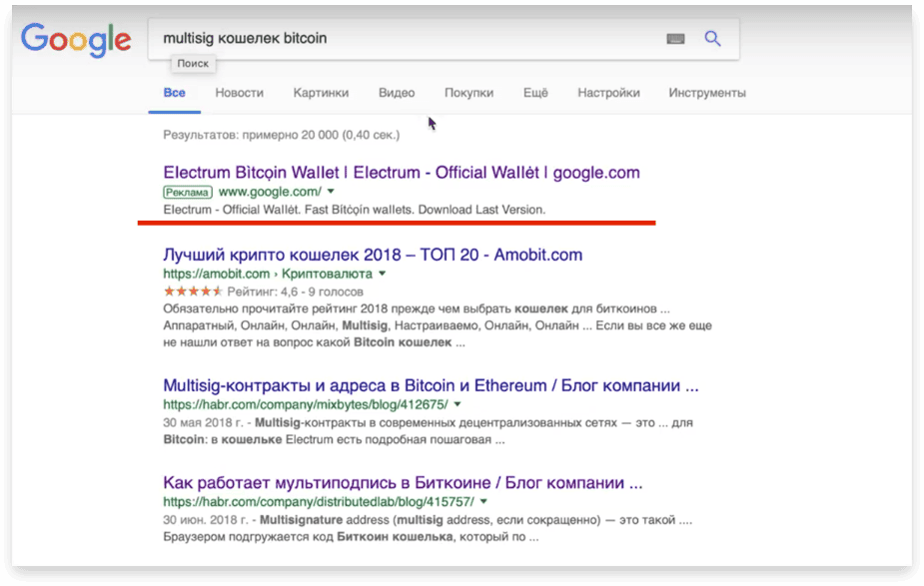The height and width of the screenshot is (586, 924).
Task: Click the habr.com distributedlab blog URL
Action: click(x=319, y=502)
